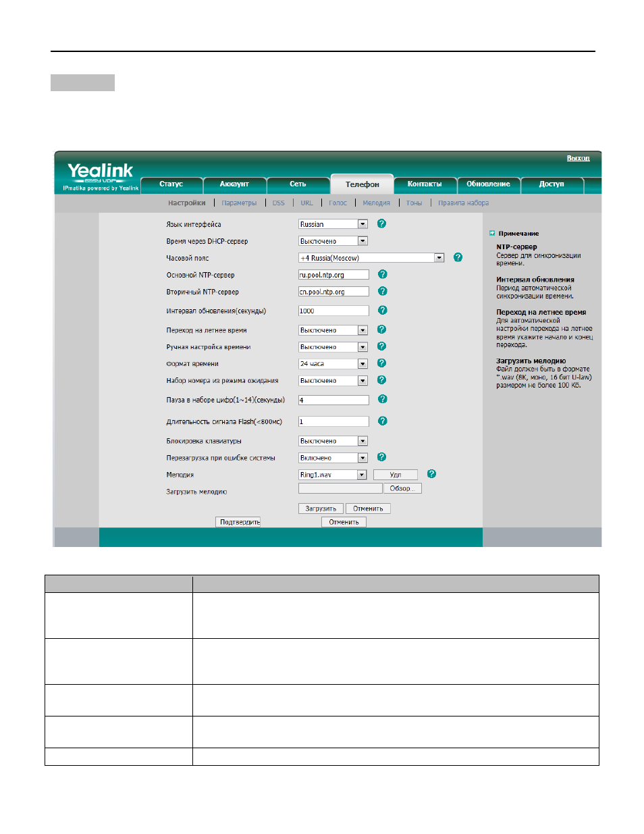Go to the Голос sub-menu item
Screen dimensions: 644x834
point(338,203)
